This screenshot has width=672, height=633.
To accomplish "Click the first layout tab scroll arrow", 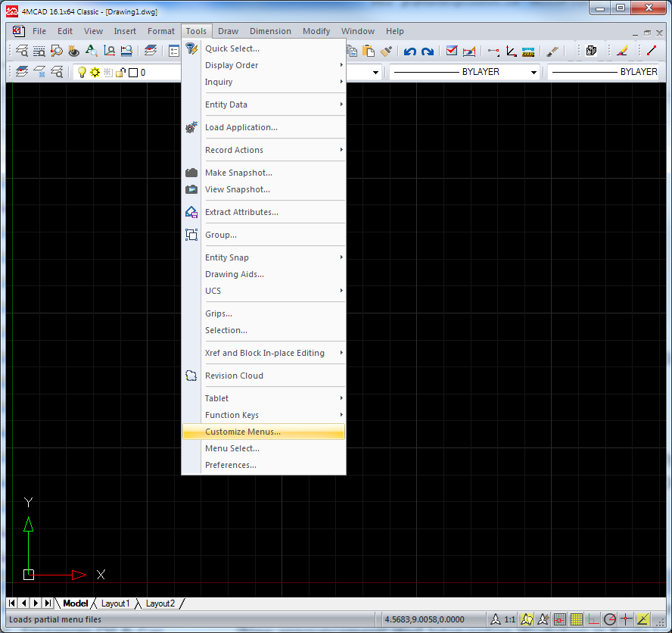I will point(12,603).
